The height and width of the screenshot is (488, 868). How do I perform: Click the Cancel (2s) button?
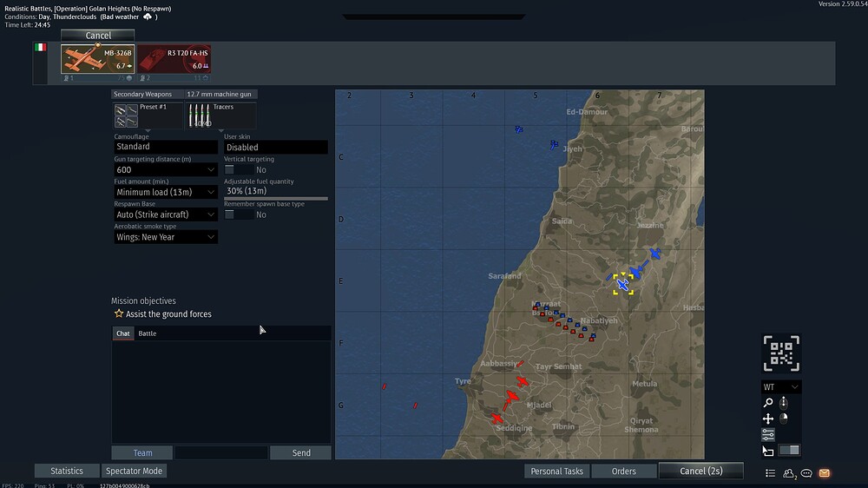[700, 471]
